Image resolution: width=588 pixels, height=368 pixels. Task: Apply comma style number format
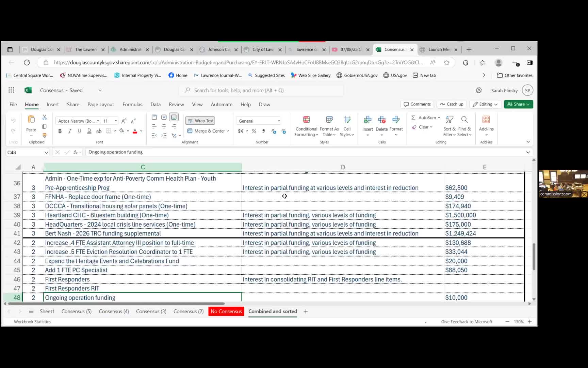click(x=263, y=131)
